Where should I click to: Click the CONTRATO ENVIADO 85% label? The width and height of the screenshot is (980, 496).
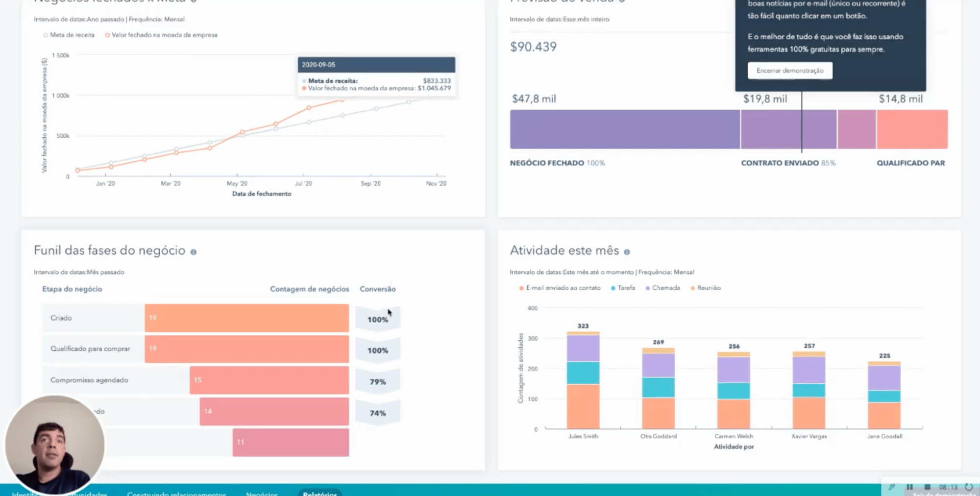coord(788,163)
